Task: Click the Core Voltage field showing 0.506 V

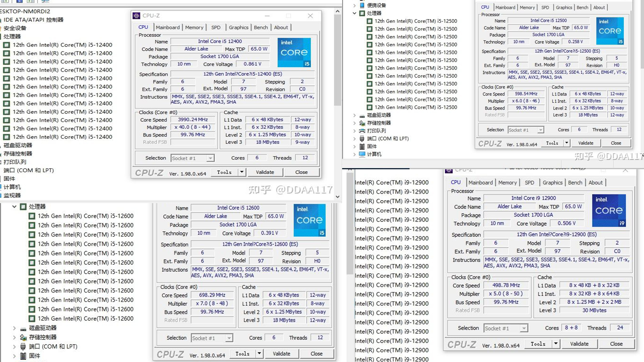Action: (x=567, y=223)
